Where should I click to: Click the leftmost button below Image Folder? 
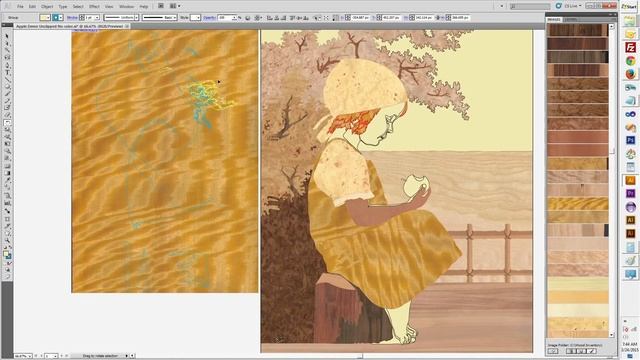pyautogui.click(x=553, y=351)
